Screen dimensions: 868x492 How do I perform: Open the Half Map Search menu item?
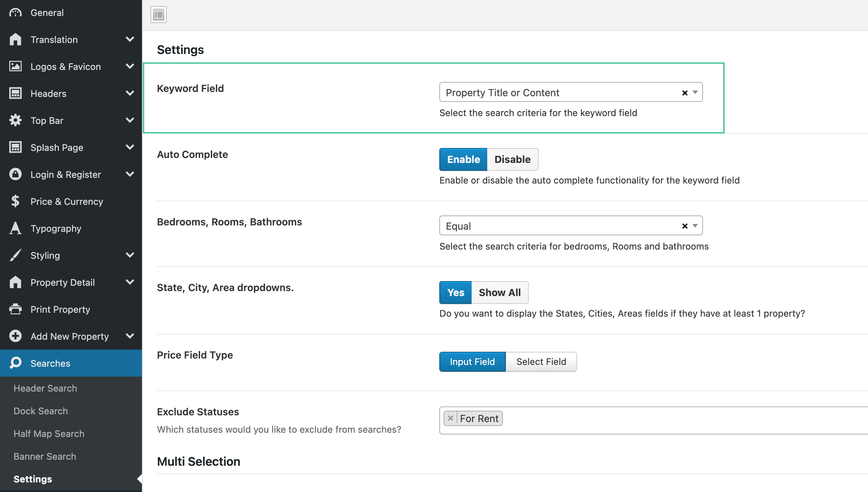coord(49,433)
